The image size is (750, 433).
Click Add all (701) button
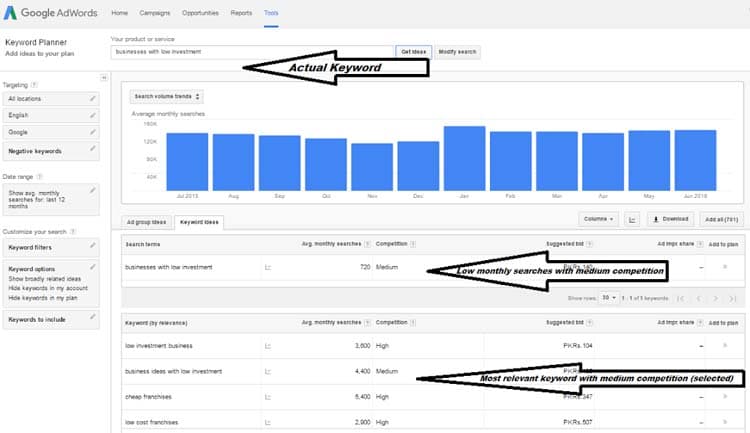click(x=721, y=220)
